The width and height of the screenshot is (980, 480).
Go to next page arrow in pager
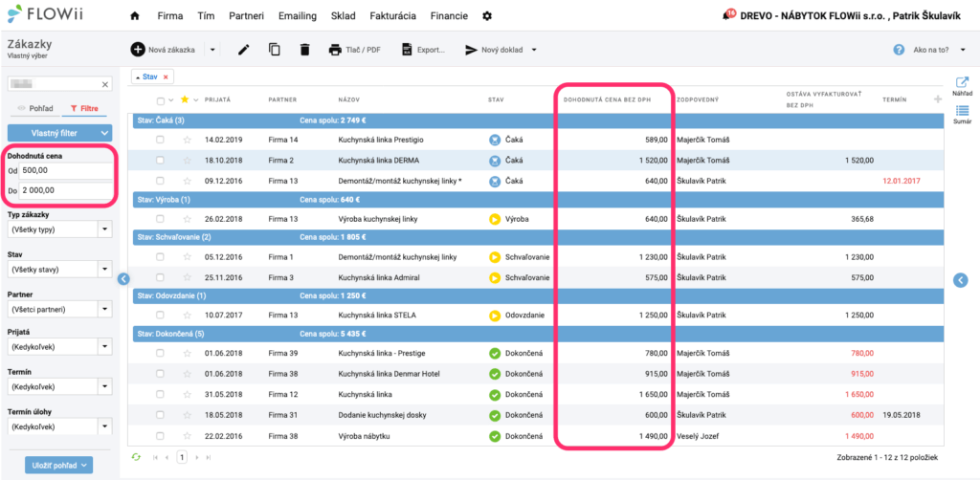click(x=197, y=457)
